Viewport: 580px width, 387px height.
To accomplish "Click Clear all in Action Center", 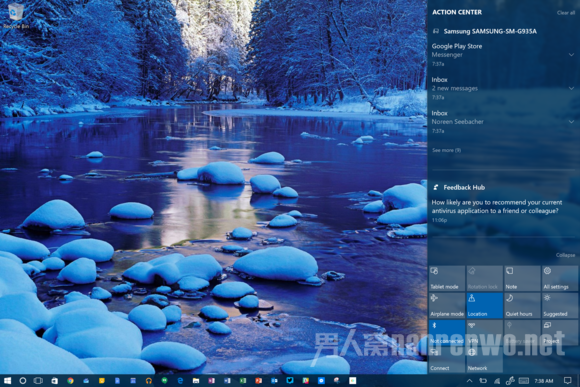I will (566, 13).
